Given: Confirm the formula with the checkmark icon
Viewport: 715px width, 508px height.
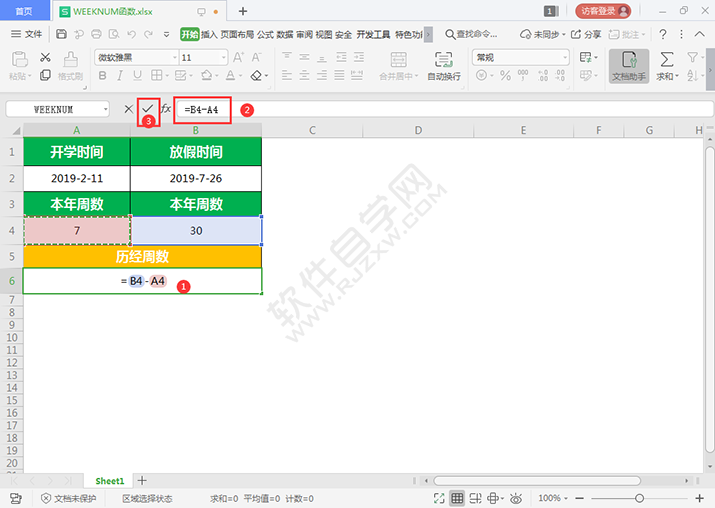Looking at the screenshot, I should click(x=148, y=108).
